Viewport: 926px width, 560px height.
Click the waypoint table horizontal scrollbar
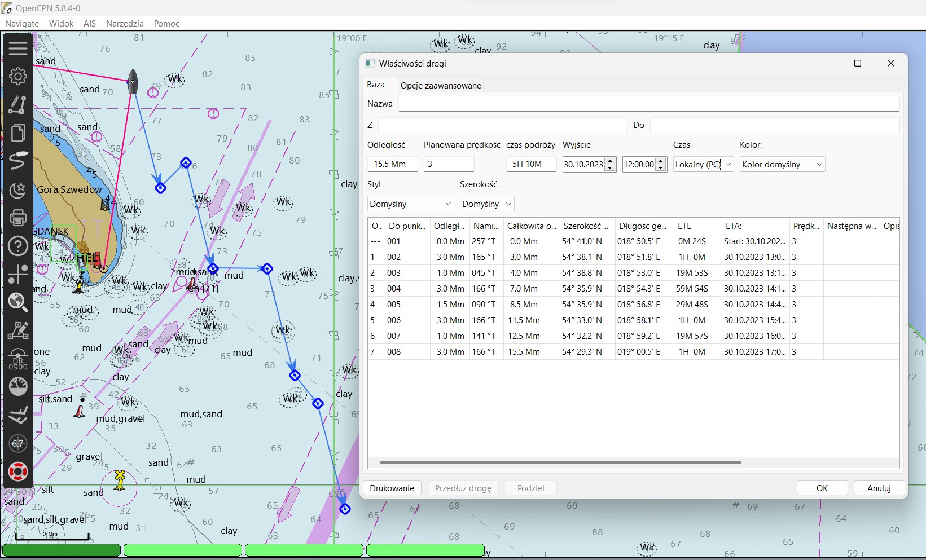pos(560,462)
